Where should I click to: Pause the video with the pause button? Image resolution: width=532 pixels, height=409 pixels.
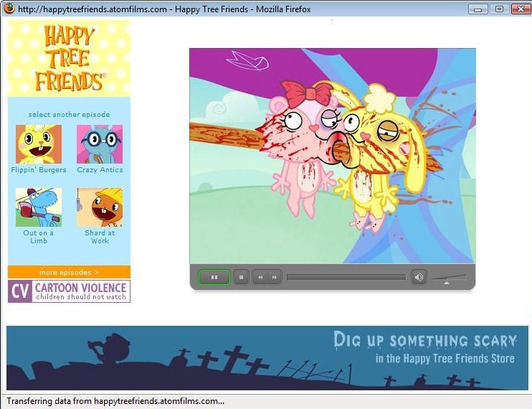click(214, 277)
